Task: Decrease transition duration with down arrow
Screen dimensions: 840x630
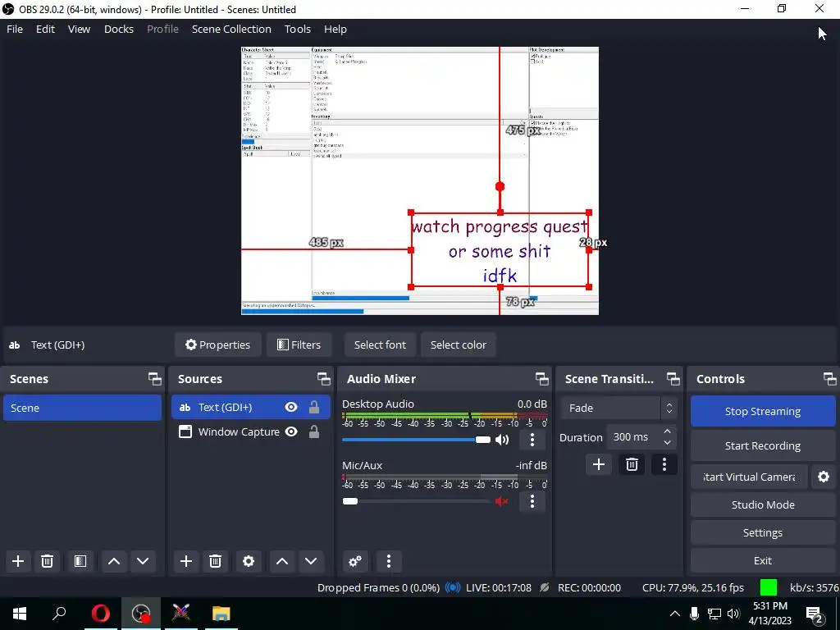Action: point(667,442)
